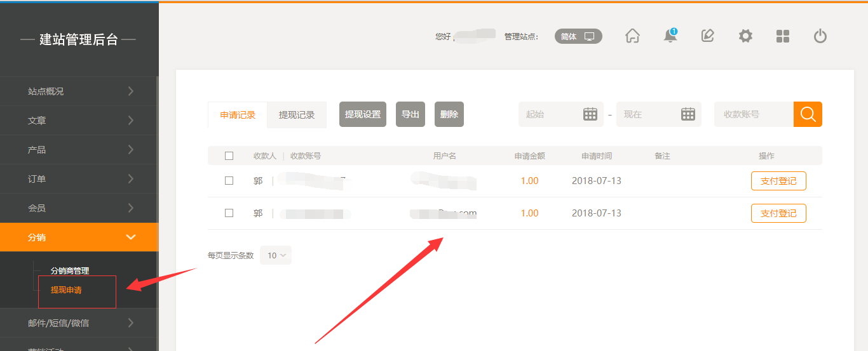
Task: Click the four-square grid apps icon
Action: coord(783,36)
